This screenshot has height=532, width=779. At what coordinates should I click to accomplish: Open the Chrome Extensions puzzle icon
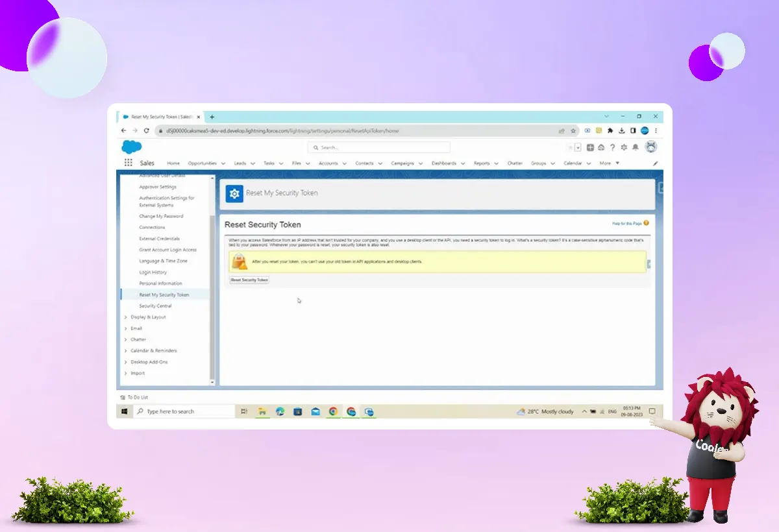pos(610,130)
